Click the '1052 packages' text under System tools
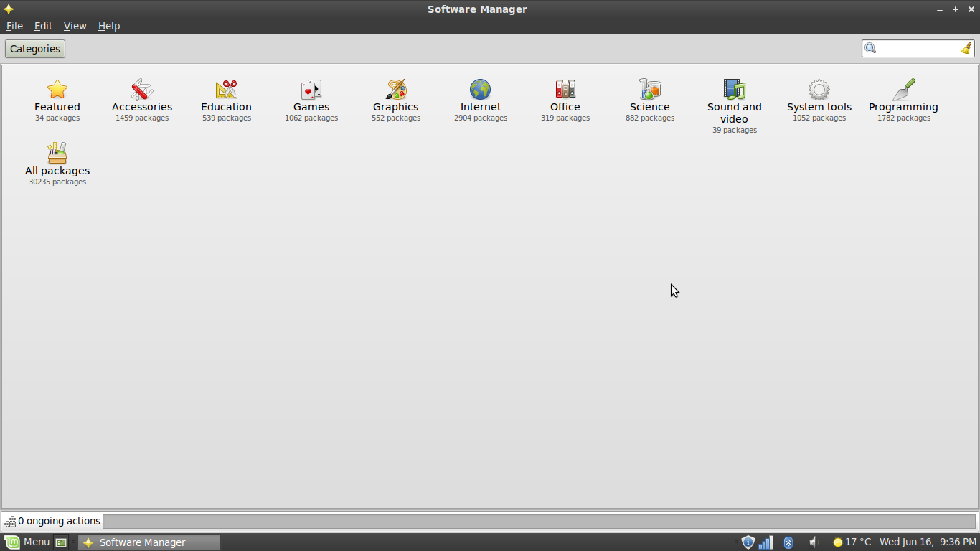Image resolution: width=980 pixels, height=551 pixels. coord(819,118)
